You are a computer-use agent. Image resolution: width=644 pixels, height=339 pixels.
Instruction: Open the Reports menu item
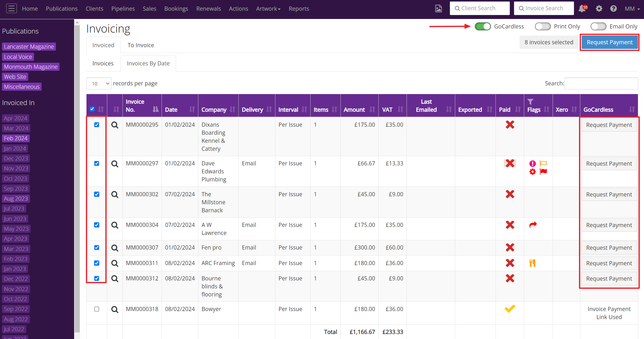[x=299, y=9]
